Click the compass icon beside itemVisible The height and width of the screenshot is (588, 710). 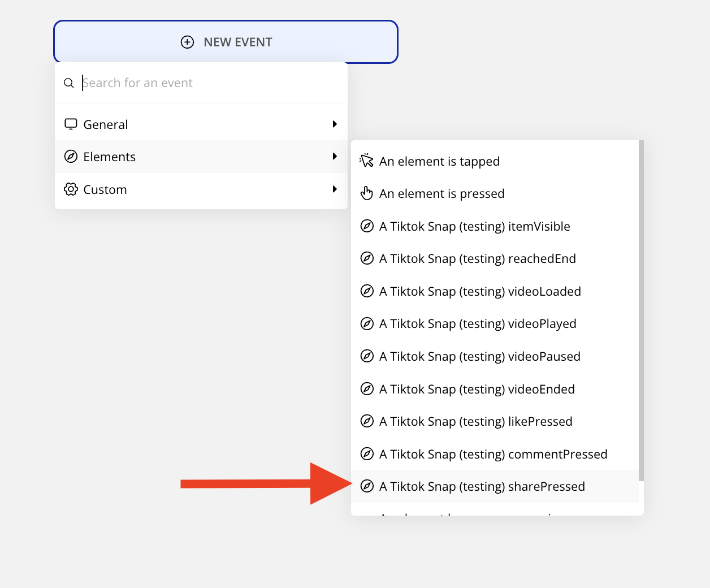367,226
